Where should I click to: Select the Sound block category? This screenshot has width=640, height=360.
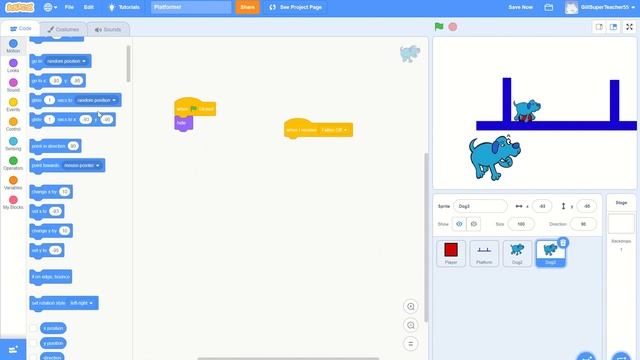13,85
